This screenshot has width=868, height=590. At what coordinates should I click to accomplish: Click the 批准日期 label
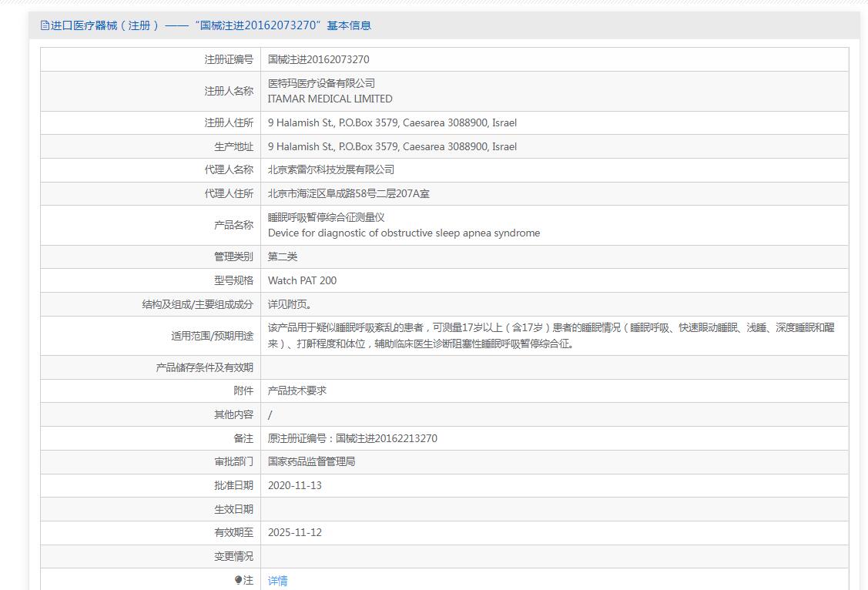tap(233, 484)
